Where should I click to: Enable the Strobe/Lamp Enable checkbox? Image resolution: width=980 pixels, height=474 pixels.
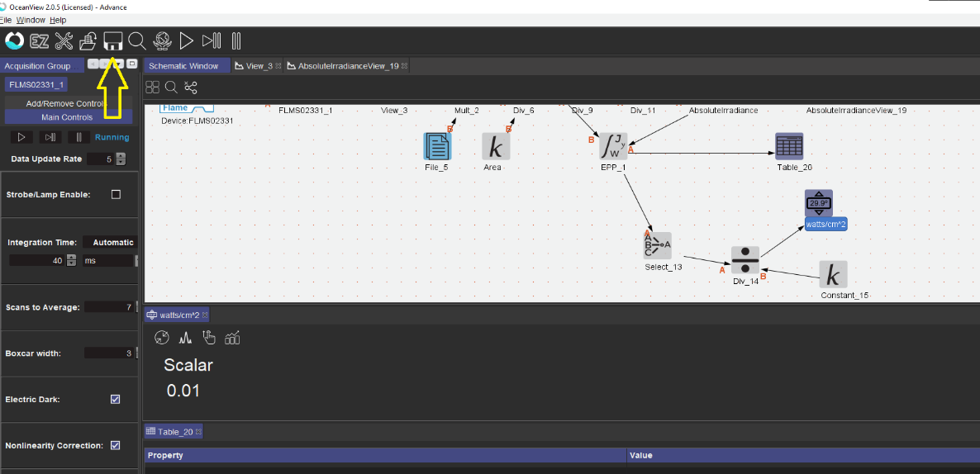tap(116, 194)
